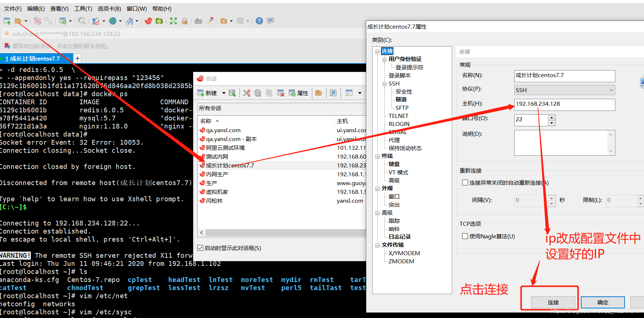The width and height of the screenshot is (644, 318).
Task: Collapse the 外观 tree node
Action: [377, 188]
